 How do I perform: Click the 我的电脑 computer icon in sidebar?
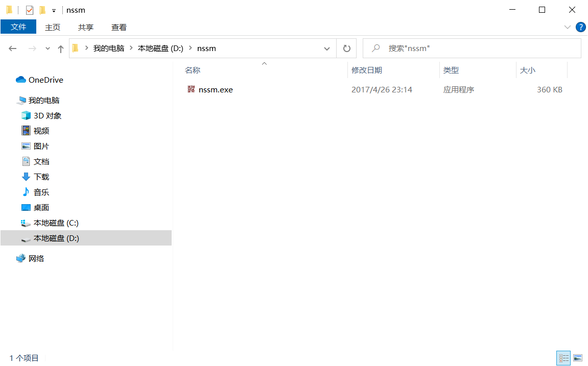click(21, 101)
